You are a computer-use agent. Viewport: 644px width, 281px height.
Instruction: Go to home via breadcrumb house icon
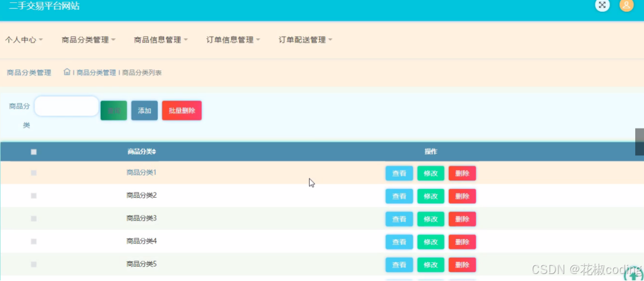[67, 72]
